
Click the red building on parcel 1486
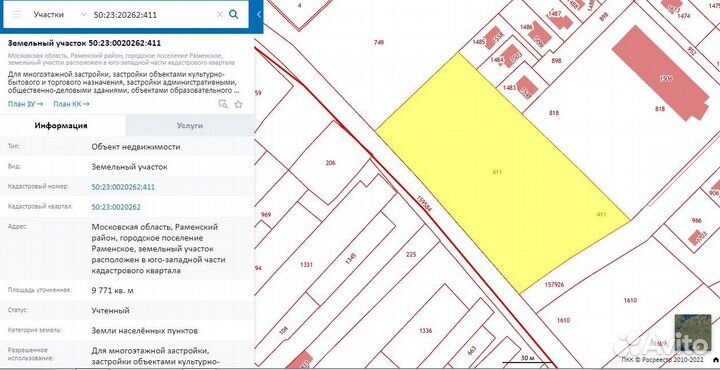click(540, 35)
